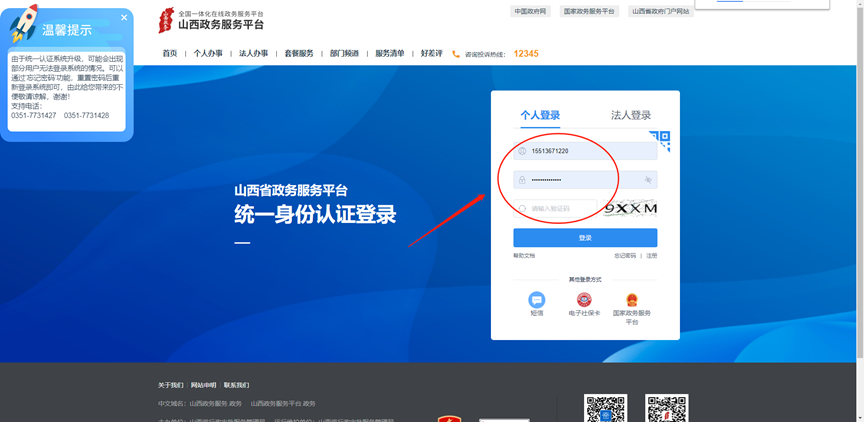864x422 pixels.
Task: Close the 温馨提示 popup
Action: click(124, 18)
